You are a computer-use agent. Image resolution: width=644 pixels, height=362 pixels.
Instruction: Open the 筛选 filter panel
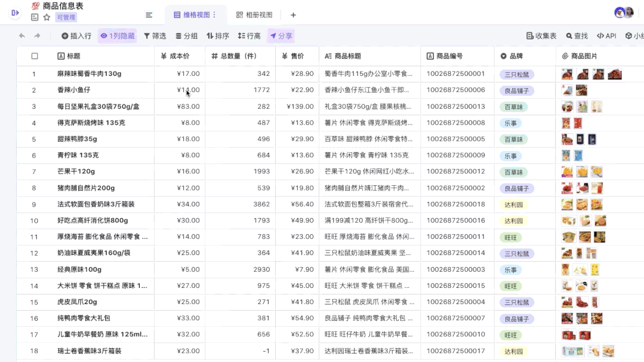(155, 36)
